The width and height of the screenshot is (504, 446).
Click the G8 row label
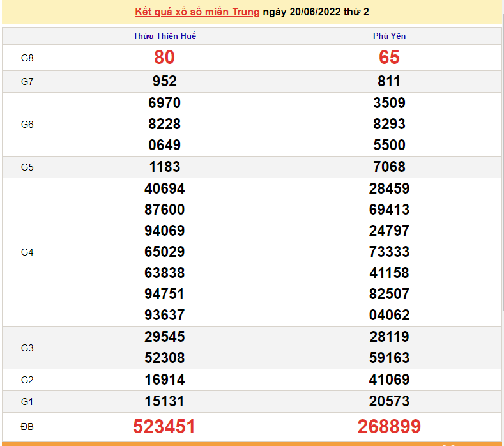(x=27, y=58)
